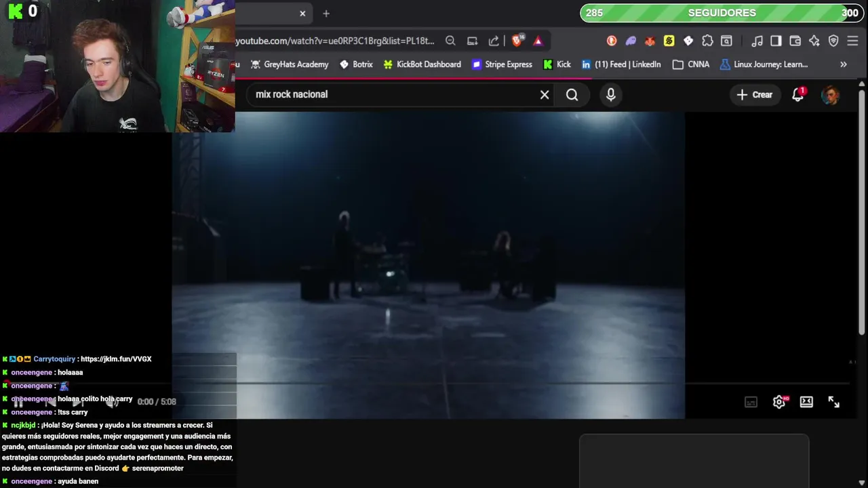
Task: Click the jklm.fun/VVGX chat link
Action: (x=116, y=359)
